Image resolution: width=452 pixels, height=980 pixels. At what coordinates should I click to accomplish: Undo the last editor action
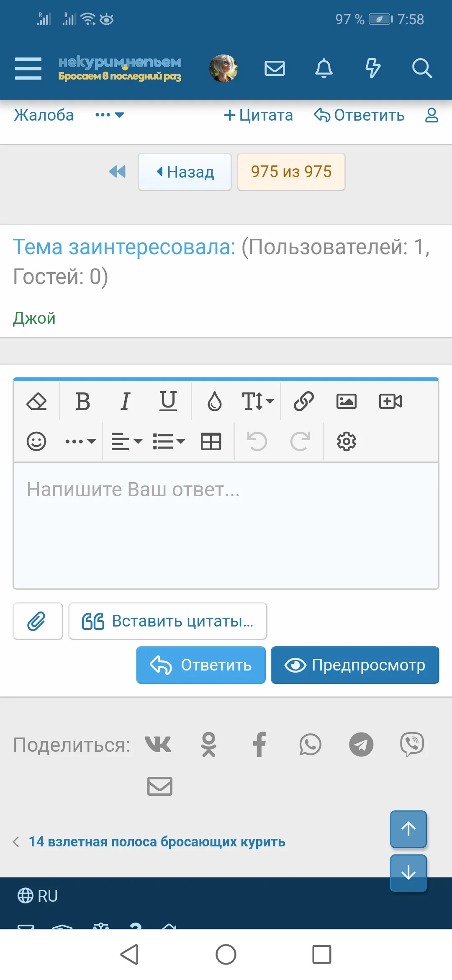[258, 441]
